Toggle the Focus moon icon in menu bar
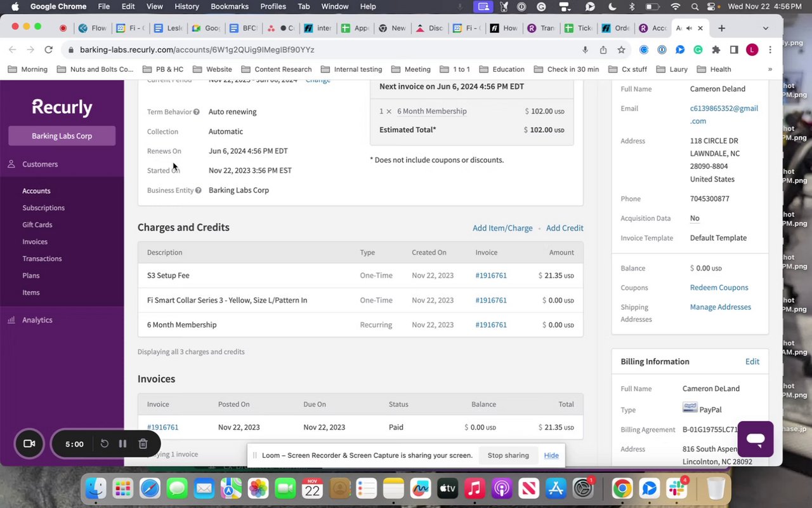This screenshot has width=812, height=508. (x=612, y=6)
